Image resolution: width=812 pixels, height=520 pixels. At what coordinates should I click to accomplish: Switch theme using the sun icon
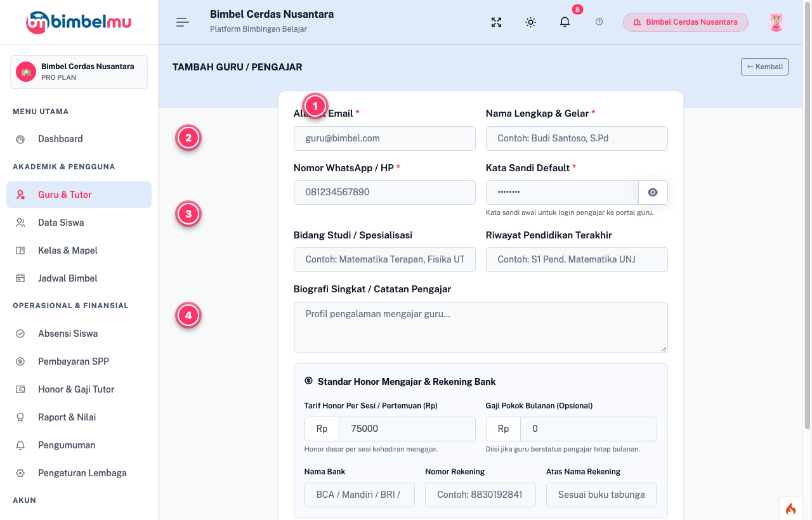(531, 22)
